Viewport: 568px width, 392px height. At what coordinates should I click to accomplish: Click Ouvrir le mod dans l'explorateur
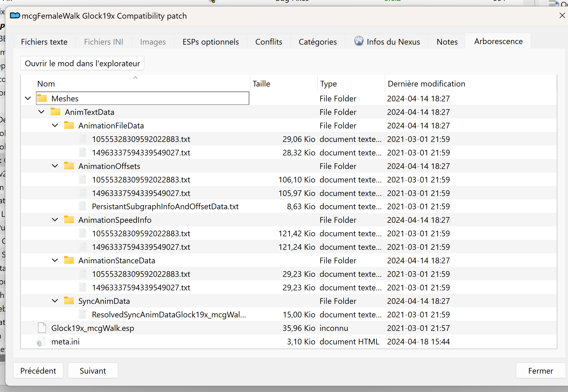click(82, 63)
